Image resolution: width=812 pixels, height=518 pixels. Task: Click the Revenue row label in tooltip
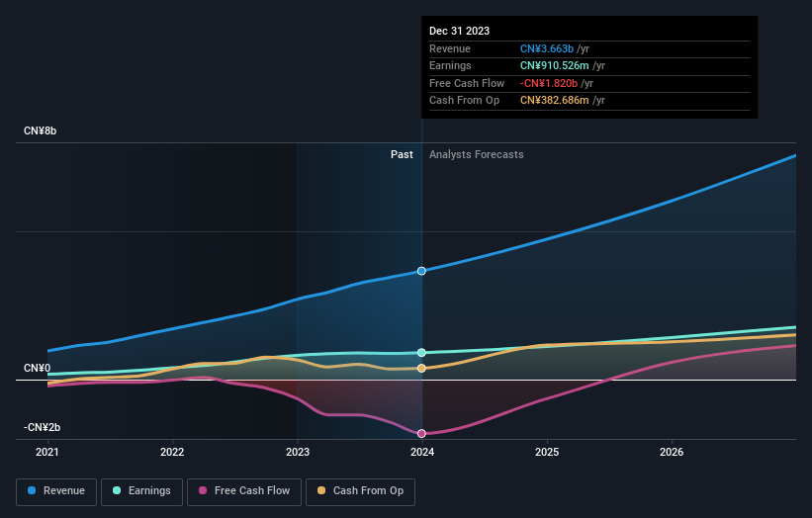click(450, 48)
